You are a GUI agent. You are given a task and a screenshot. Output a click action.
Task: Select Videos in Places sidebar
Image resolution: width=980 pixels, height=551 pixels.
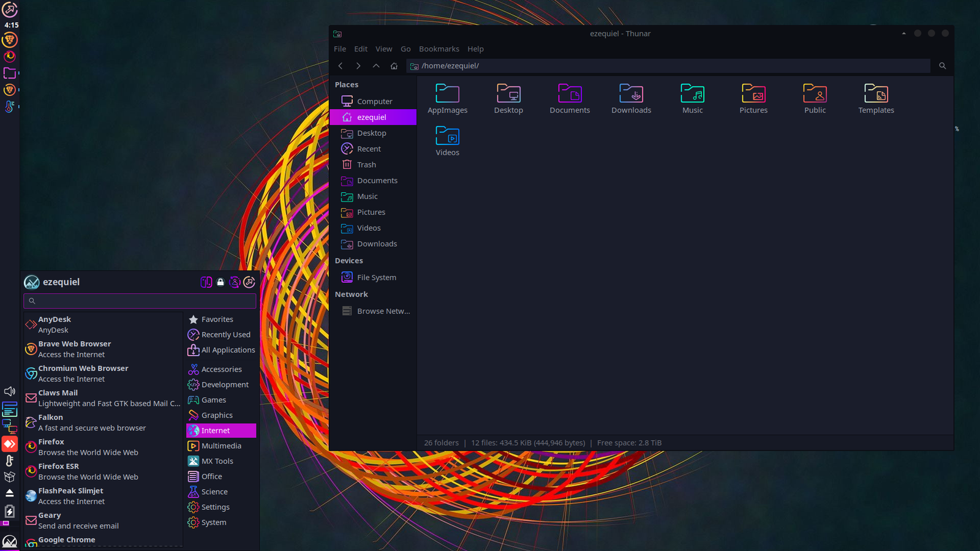[x=373, y=228]
